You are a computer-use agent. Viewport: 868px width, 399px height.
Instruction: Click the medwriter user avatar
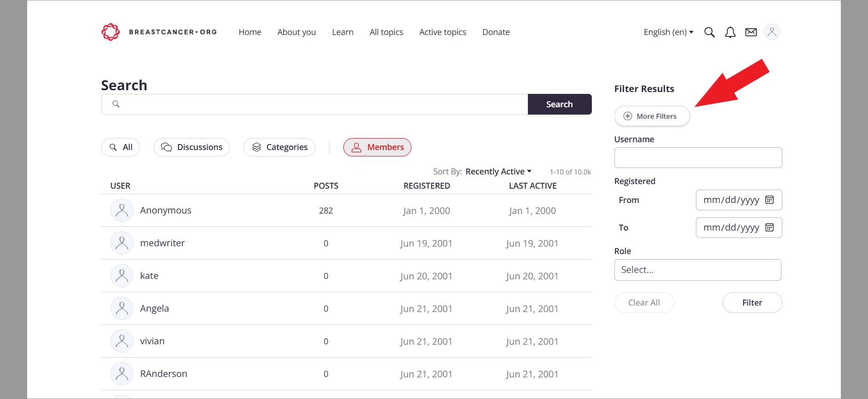122,243
